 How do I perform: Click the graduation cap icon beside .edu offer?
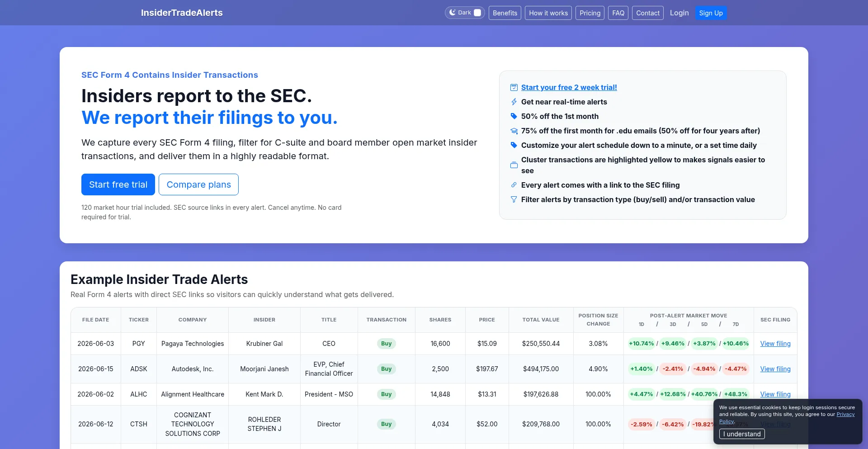click(514, 131)
